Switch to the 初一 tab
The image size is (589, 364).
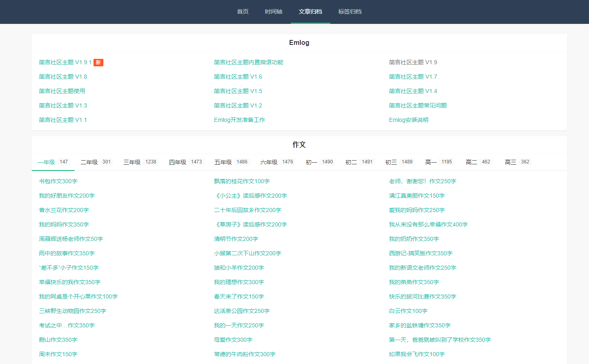319,162
